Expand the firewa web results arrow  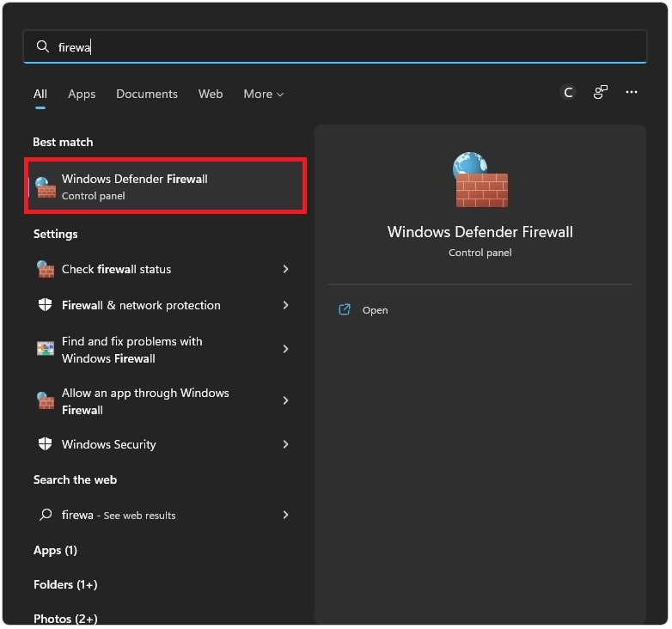coord(285,515)
